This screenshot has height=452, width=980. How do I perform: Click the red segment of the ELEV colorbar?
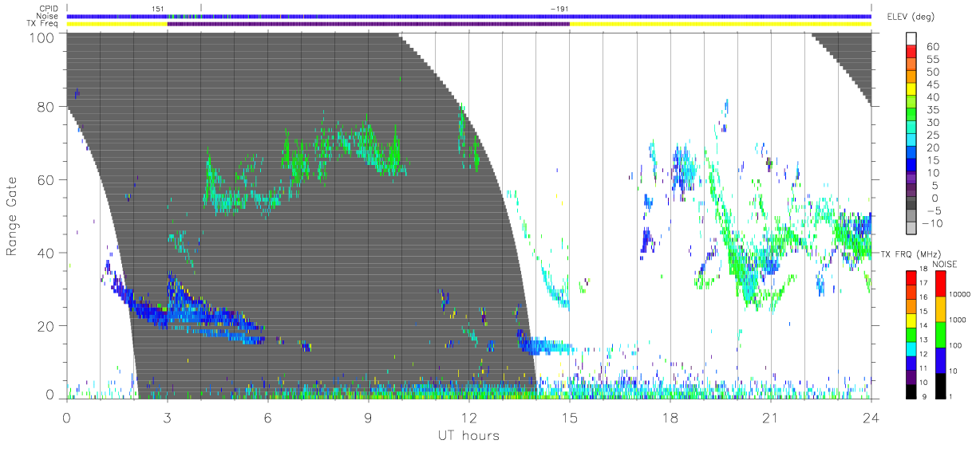click(911, 52)
